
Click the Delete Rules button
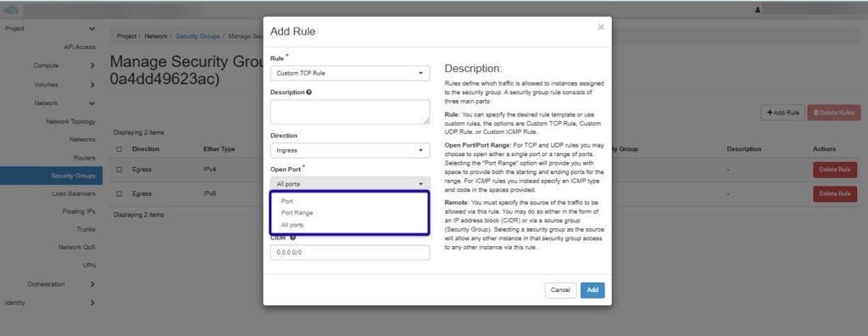click(x=834, y=113)
